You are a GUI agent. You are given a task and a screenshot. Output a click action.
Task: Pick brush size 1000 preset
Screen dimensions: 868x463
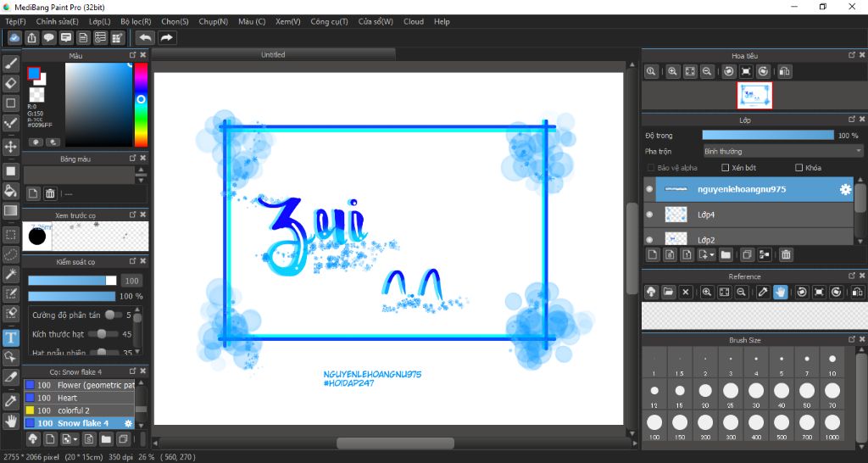pos(832,426)
